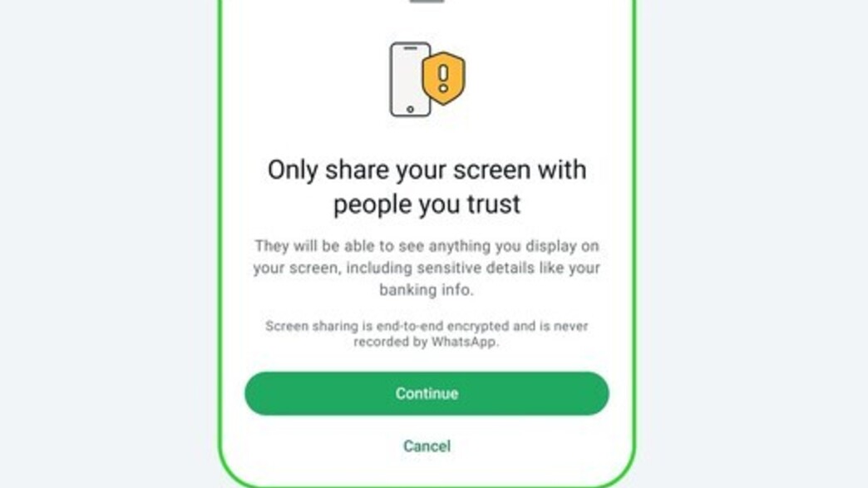Image resolution: width=868 pixels, height=488 pixels.
Task: Click the speaker slot on phone illustration
Action: tap(410, 49)
